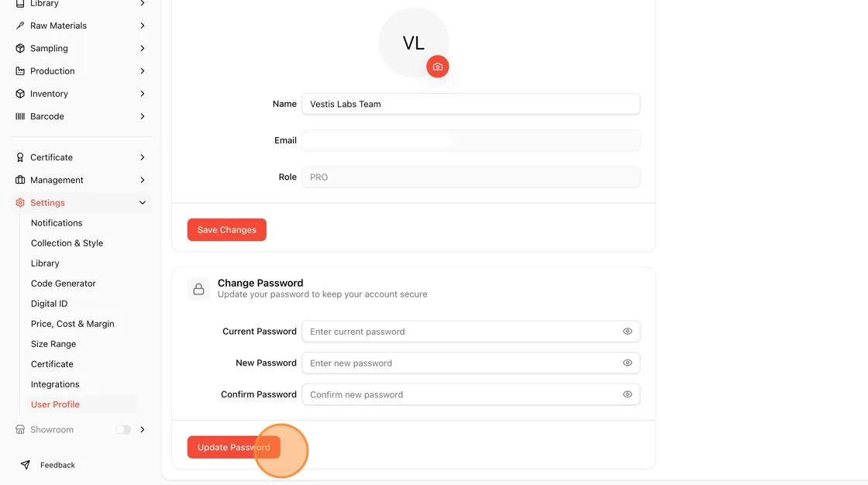
Task: Toggle visibility of the confirm password field
Action: (627, 394)
